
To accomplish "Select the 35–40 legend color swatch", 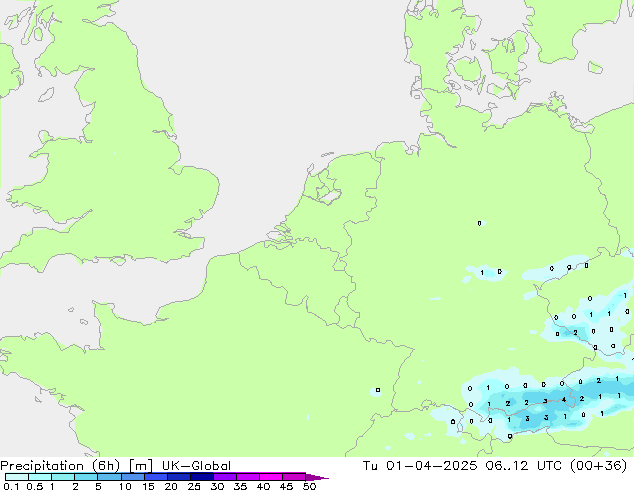I will [x=248, y=477].
